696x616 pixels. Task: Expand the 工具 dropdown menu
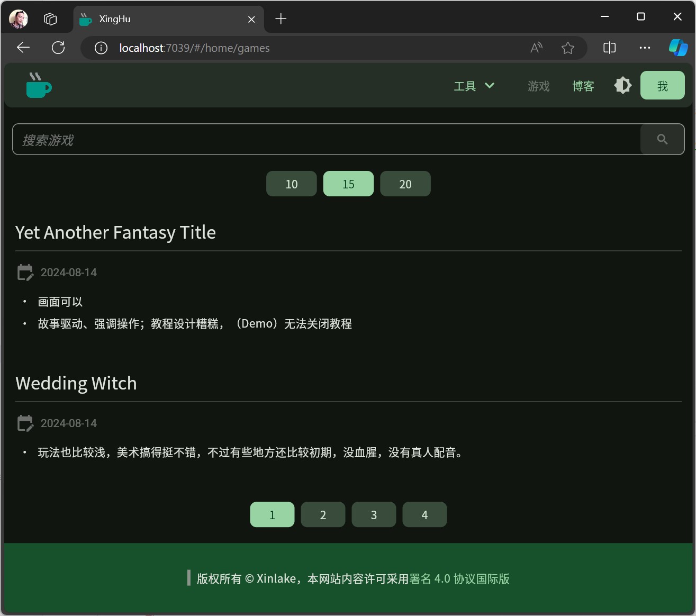(x=474, y=86)
